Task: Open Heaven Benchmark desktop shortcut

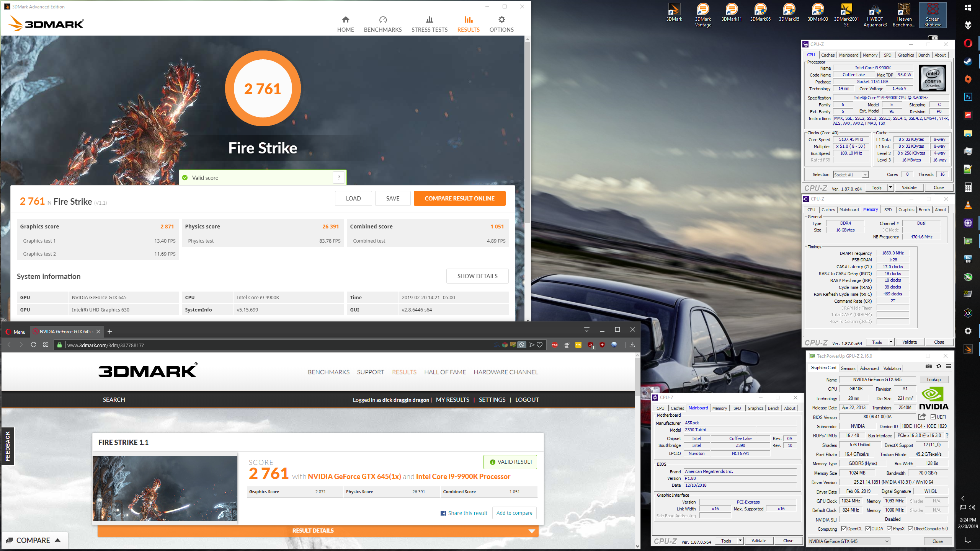Action: pyautogui.click(x=904, y=15)
